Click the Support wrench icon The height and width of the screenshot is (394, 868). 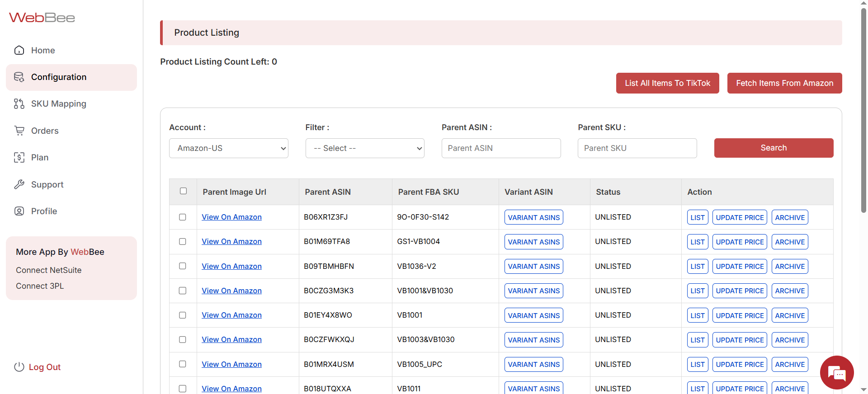(19, 184)
